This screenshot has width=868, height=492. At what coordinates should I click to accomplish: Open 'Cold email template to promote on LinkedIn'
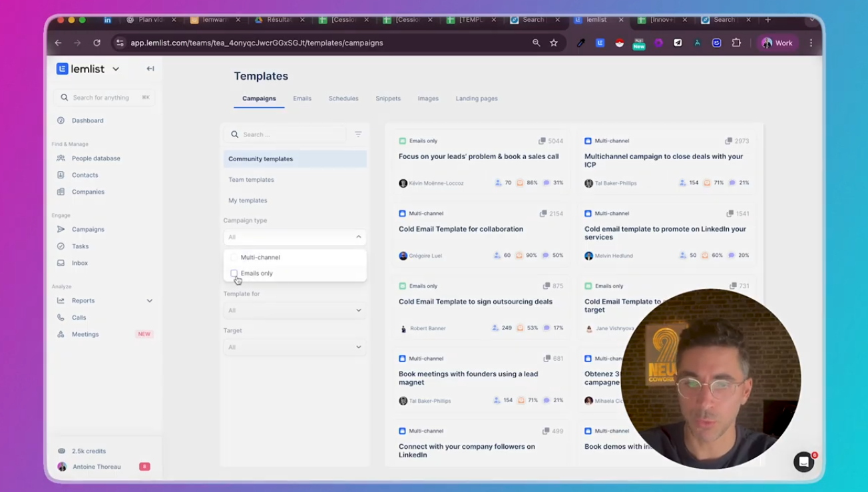pyautogui.click(x=665, y=233)
